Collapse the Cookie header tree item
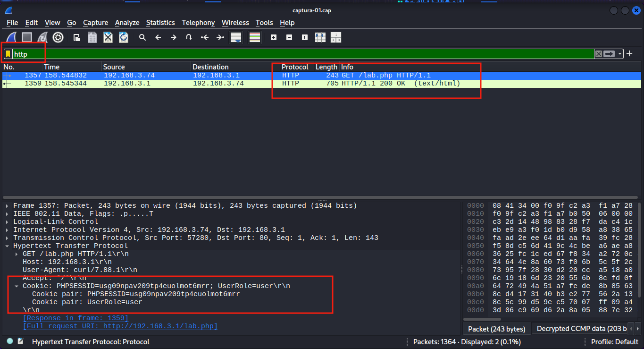644x349 pixels. (17, 286)
